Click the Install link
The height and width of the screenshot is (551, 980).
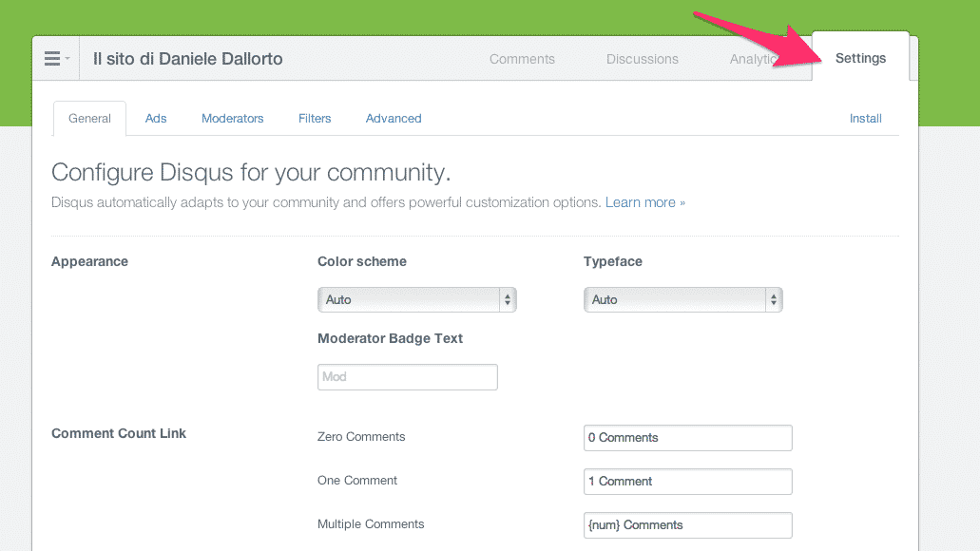pos(865,119)
